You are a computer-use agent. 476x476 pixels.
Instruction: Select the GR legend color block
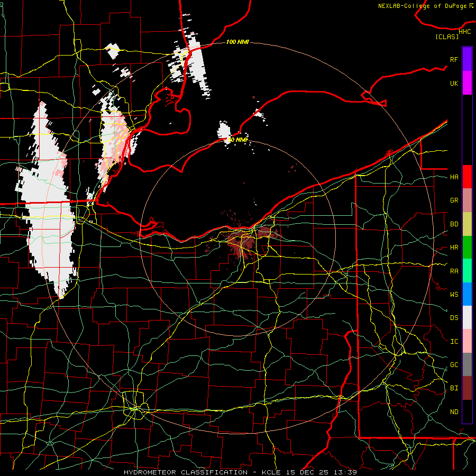click(467, 200)
